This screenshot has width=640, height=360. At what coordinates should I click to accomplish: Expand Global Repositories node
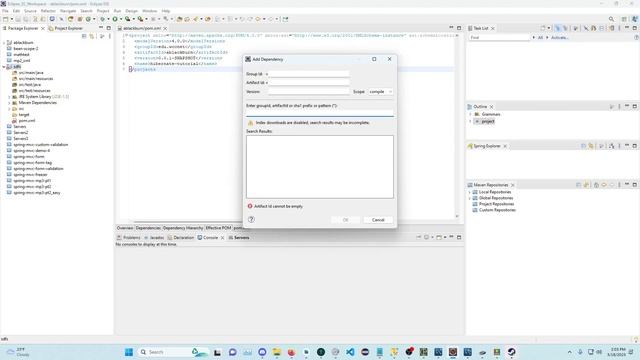point(469,198)
